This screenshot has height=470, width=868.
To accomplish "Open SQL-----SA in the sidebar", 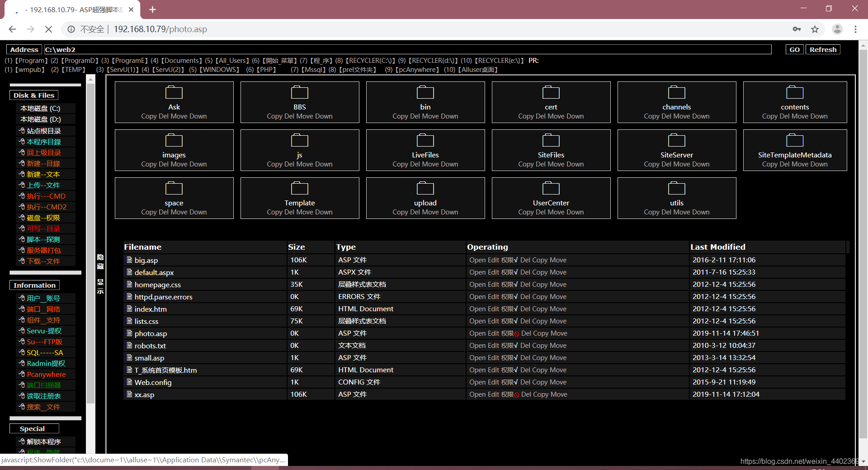I will pos(45,353).
